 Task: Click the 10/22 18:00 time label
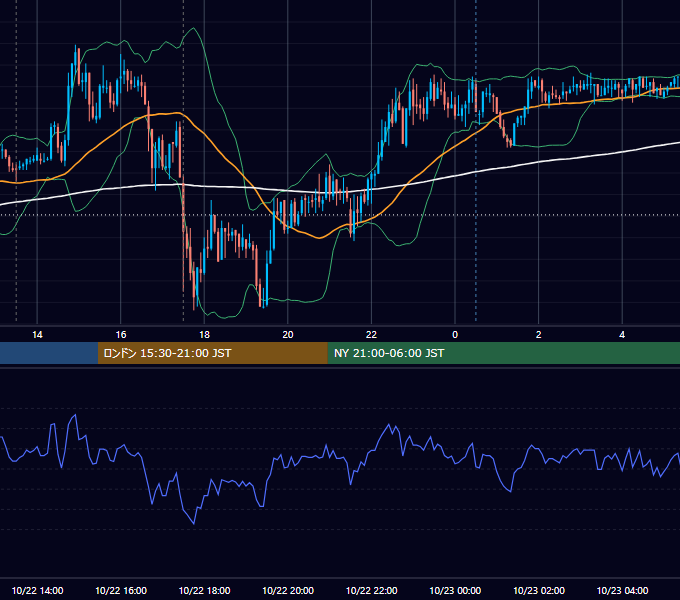[204, 590]
